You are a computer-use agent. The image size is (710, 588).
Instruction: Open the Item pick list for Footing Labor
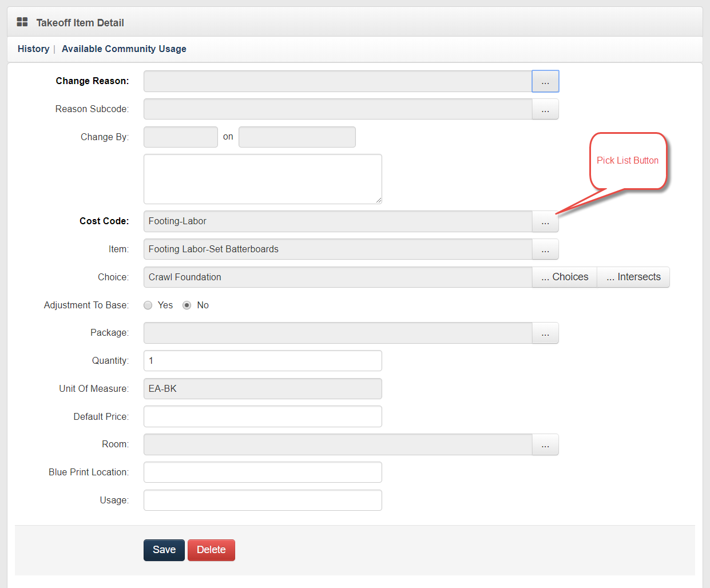pos(545,249)
